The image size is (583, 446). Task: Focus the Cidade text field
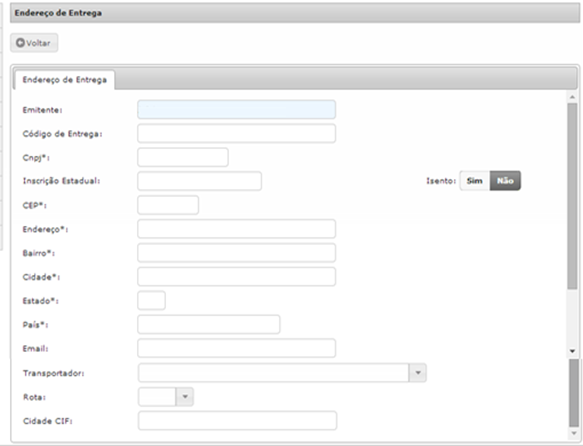coord(236,277)
